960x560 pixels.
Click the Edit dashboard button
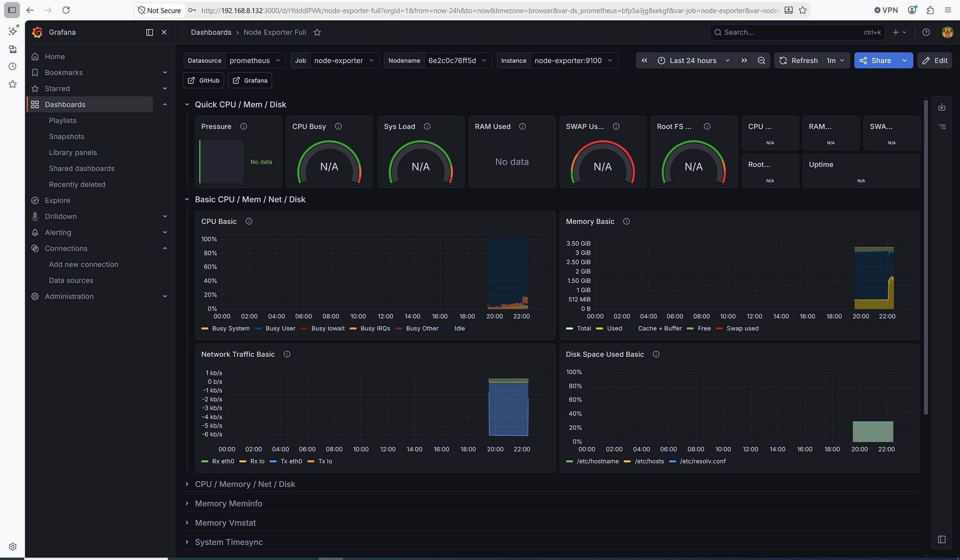click(935, 61)
